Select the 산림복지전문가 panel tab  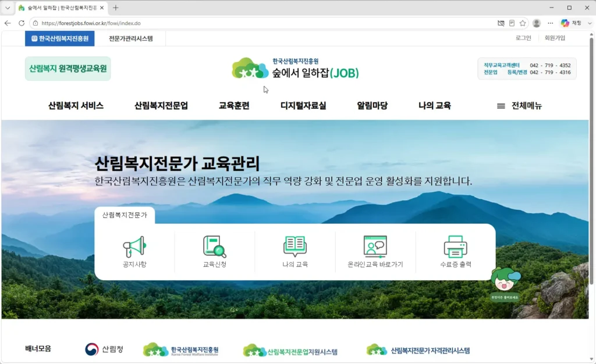[x=125, y=215]
